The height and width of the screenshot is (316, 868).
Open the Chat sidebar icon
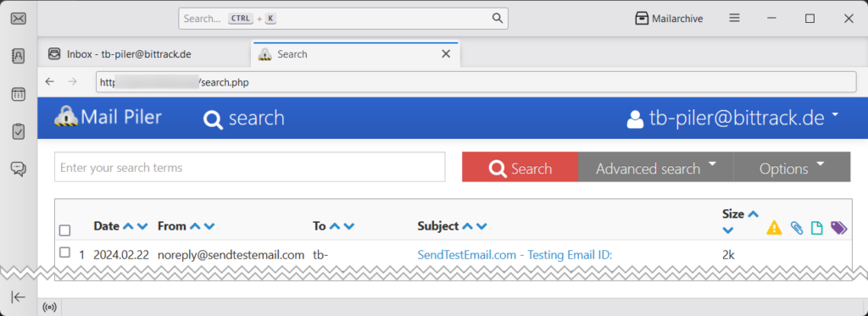19,169
